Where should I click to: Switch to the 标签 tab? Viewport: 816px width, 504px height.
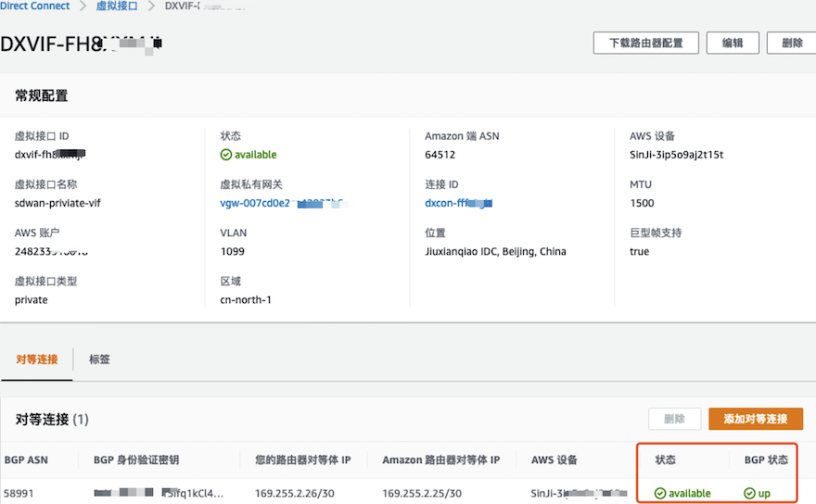click(99, 359)
